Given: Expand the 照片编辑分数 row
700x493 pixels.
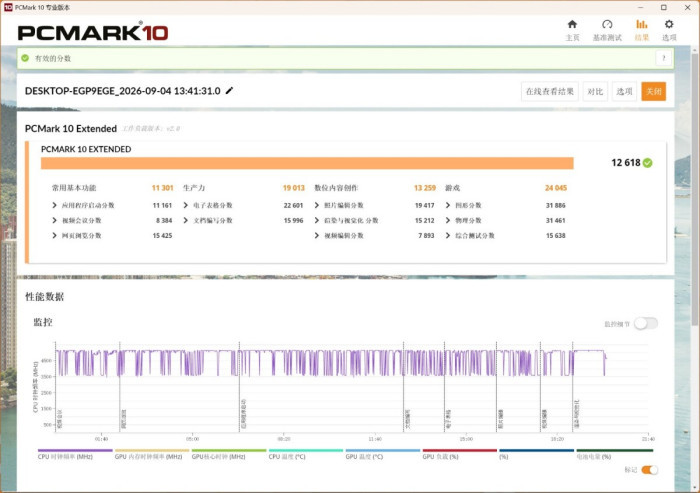Looking at the screenshot, I should 317,205.
